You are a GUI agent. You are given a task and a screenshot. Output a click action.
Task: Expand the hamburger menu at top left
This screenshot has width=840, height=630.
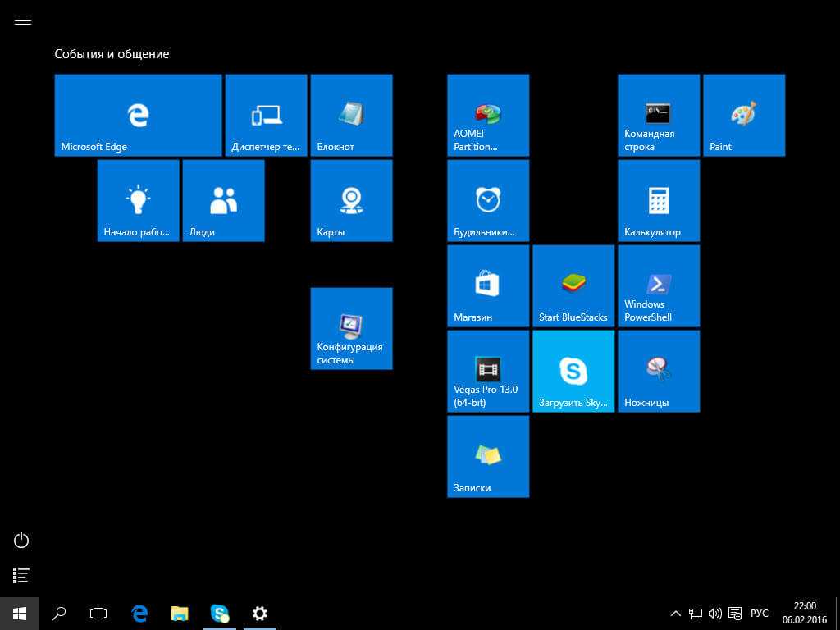pos(23,21)
